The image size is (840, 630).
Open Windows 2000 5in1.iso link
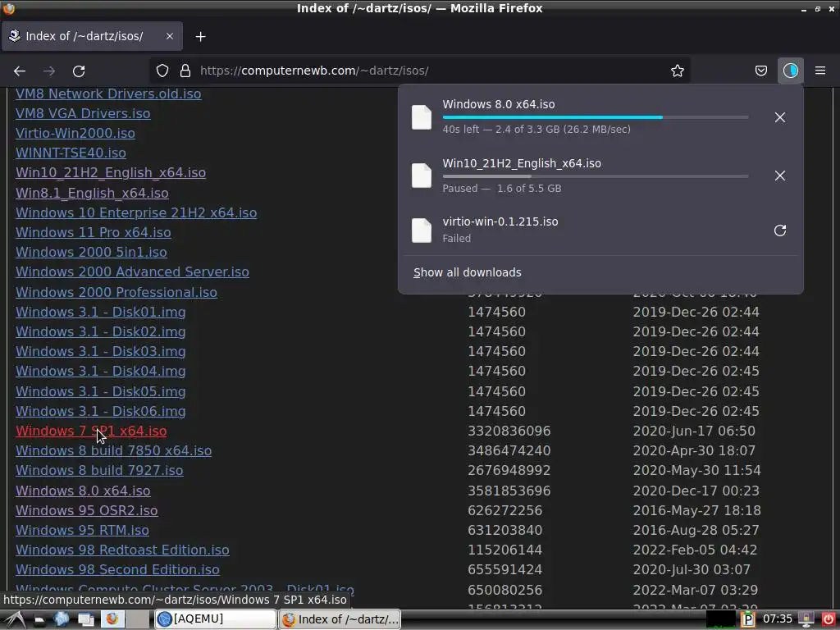click(x=91, y=253)
